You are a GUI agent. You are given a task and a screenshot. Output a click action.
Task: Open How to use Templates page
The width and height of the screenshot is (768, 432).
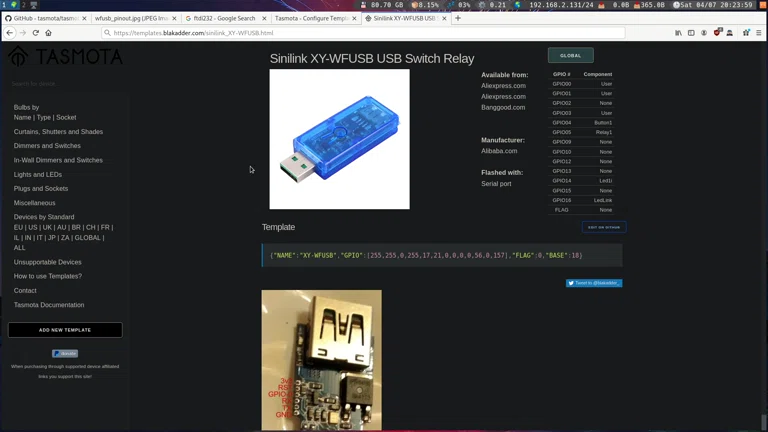point(48,276)
